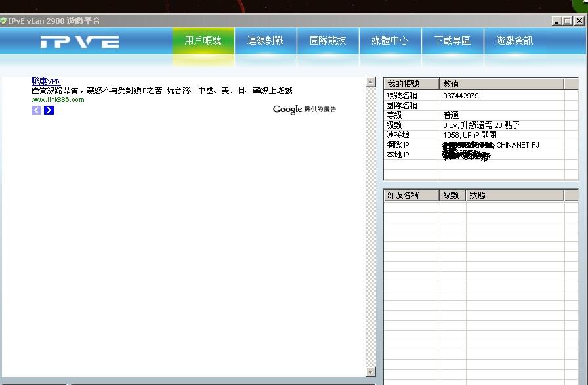Sort friends list by 狀態 column
This screenshot has height=385, width=588.
click(x=514, y=195)
